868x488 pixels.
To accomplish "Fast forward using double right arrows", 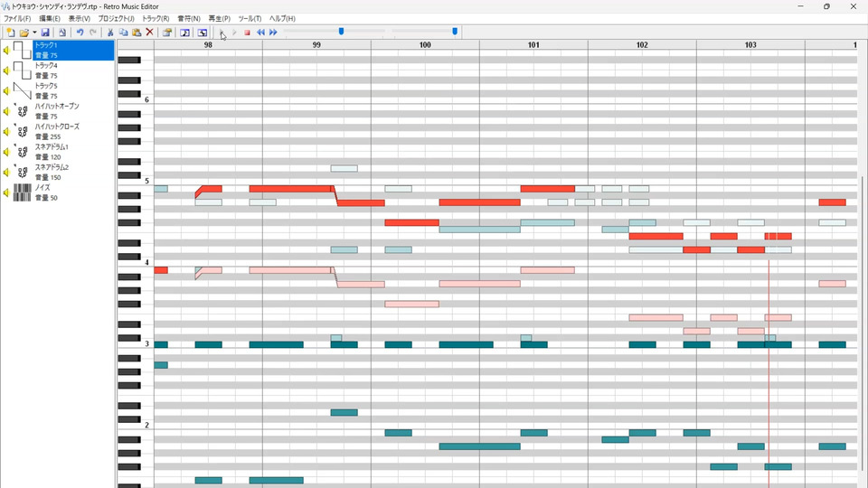I will click(x=273, y=33).
